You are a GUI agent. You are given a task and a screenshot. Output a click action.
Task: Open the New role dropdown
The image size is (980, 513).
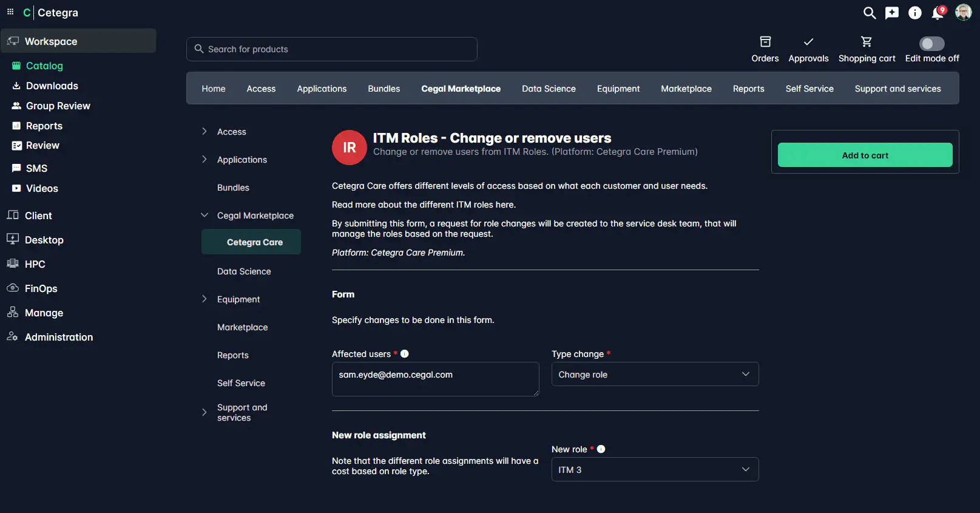[655, 470]
